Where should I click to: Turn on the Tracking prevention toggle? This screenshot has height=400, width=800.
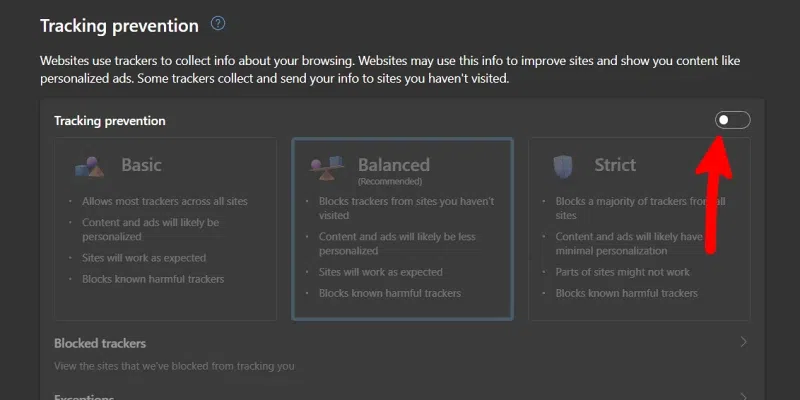(x=732, y=121)
